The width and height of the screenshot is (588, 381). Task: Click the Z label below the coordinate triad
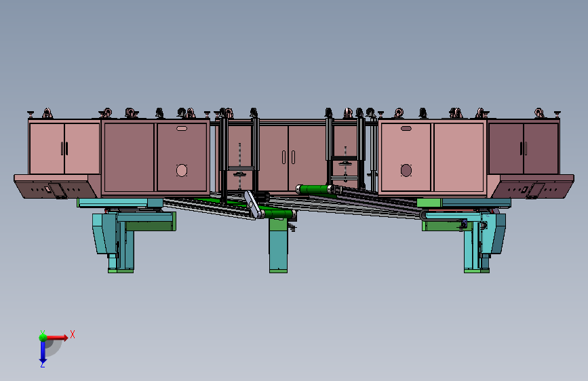pos(43,364)
